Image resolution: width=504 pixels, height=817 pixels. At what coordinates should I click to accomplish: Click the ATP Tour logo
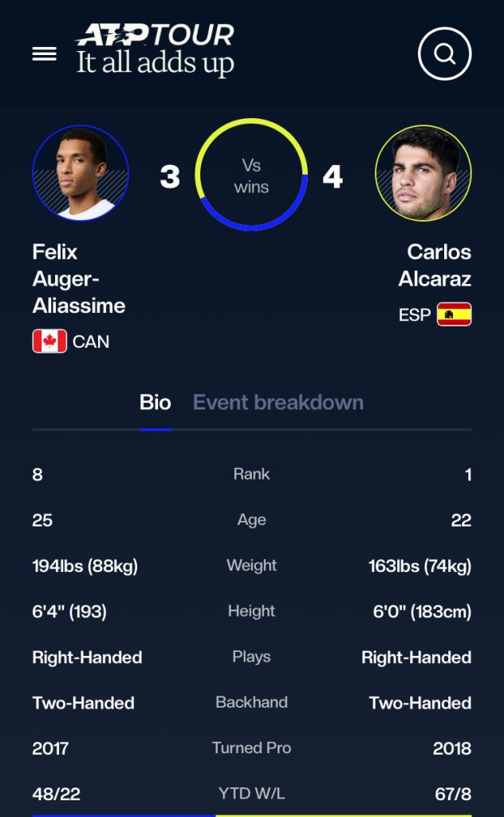[x=155, y=49]
